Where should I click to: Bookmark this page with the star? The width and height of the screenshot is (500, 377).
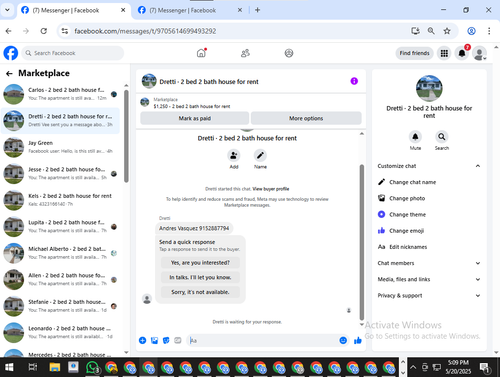coord(447,31)
